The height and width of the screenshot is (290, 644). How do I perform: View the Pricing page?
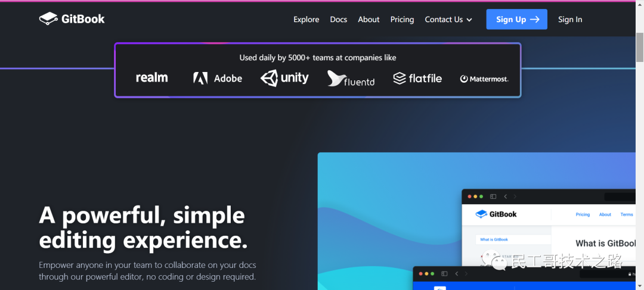point(402,19)
